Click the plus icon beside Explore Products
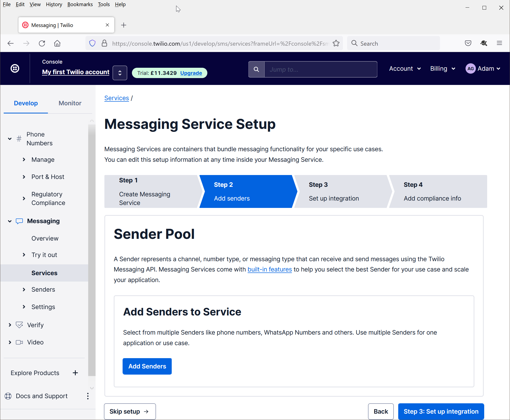The width and height of the screenshot is (510, 420). coord(75,373)
